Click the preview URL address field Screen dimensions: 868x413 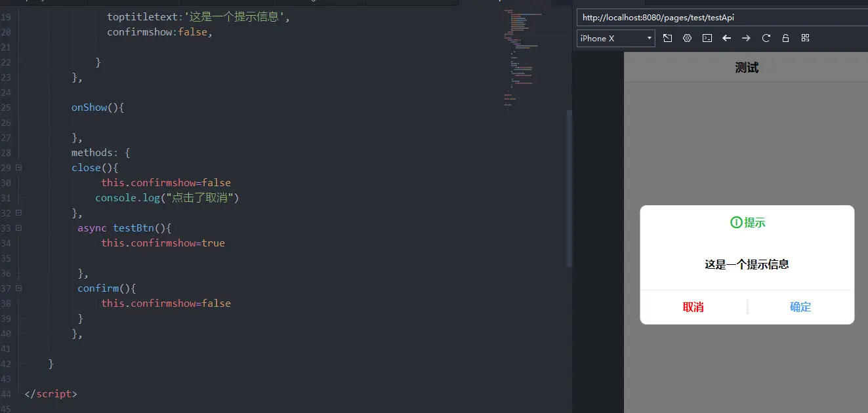[722, 18]
